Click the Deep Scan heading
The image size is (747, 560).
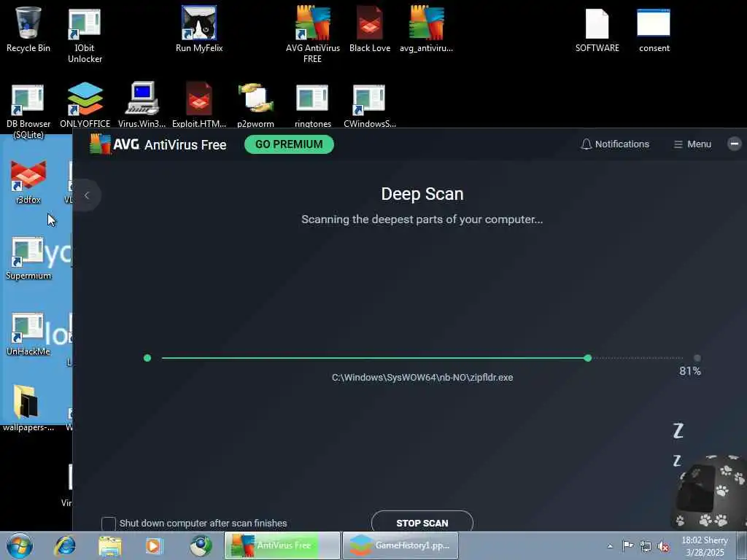pyautogui.click(x=422, y=194)
